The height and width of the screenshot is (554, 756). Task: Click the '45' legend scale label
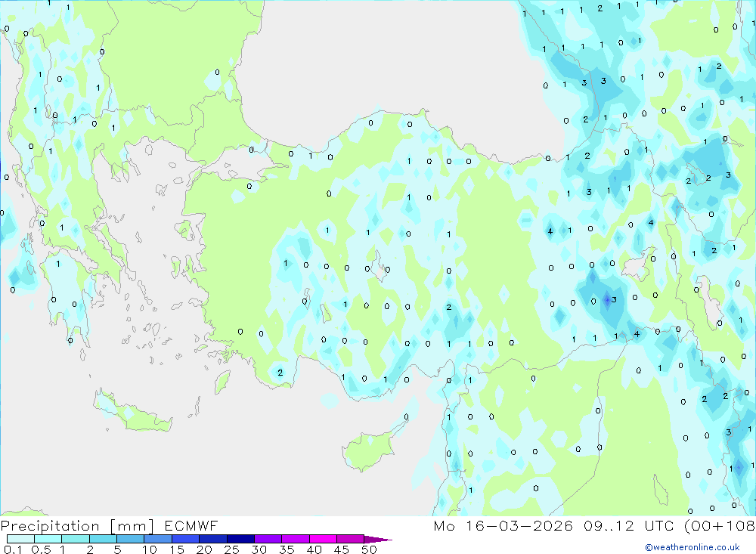point(342,549)
